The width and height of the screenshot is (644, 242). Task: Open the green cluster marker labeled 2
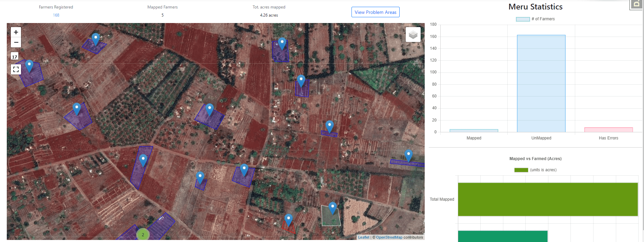point(143,235)
